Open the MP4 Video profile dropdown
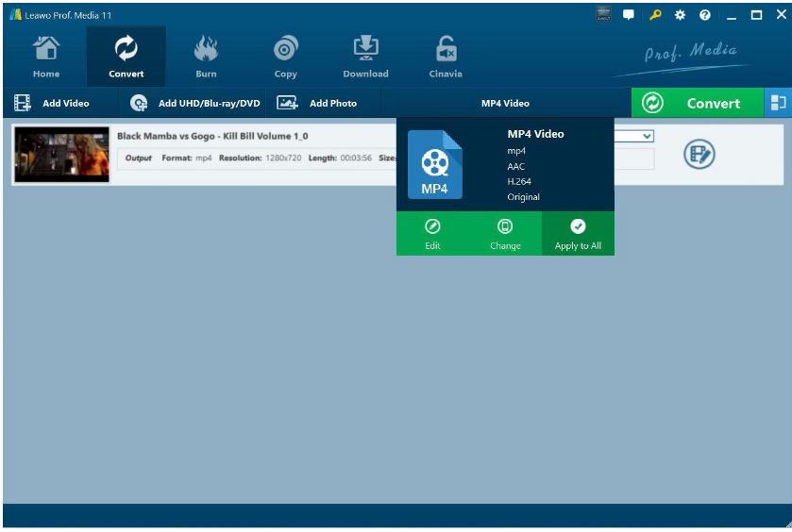The width and height of the screenshot is (792, 532). click(x=505, y=103)
